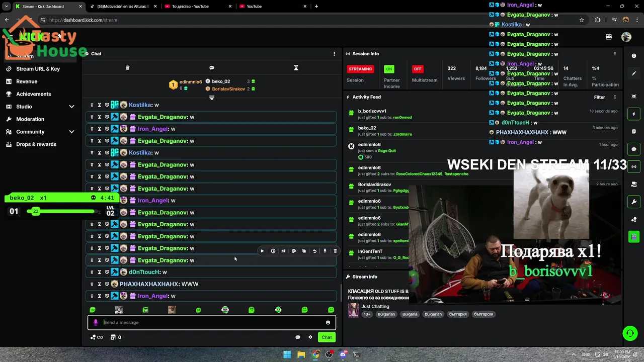Open the user avatar menu top right
The height and width of the screenshot is (362, 644).
(x=626, y=37)
